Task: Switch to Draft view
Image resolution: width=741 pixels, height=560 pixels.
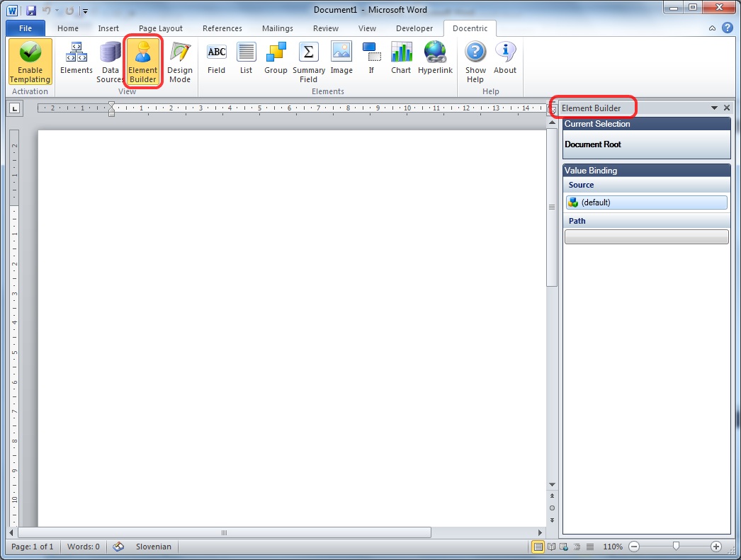Action: click(590, 547)
